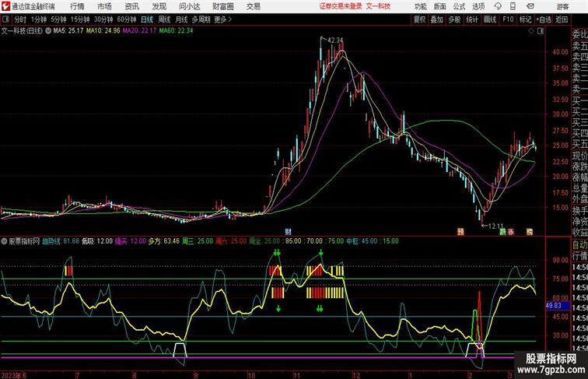Click the 42.34 high price label
Image resolution: width=588 pixels, height=379 pixels.
pos(335,40)
